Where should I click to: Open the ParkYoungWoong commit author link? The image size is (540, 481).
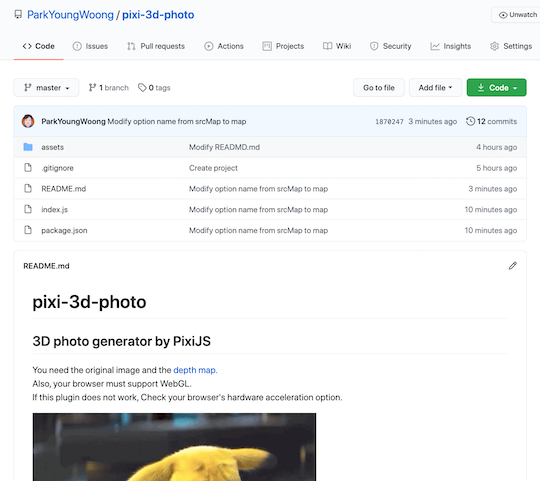[x=73, y=122]
